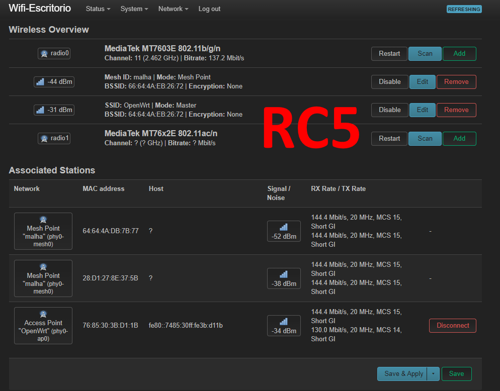
Task: Remove the malha mesh network
Action: coord(456,82)
